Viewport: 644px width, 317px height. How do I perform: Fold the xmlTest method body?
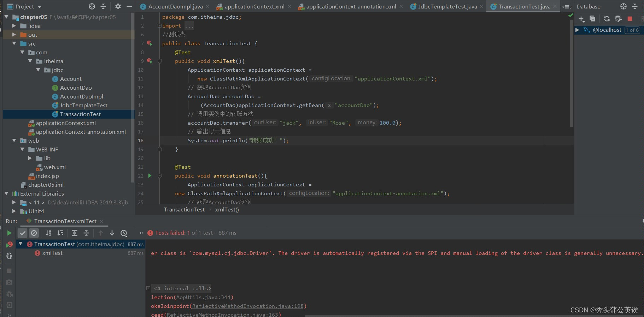tap(159, 61)
